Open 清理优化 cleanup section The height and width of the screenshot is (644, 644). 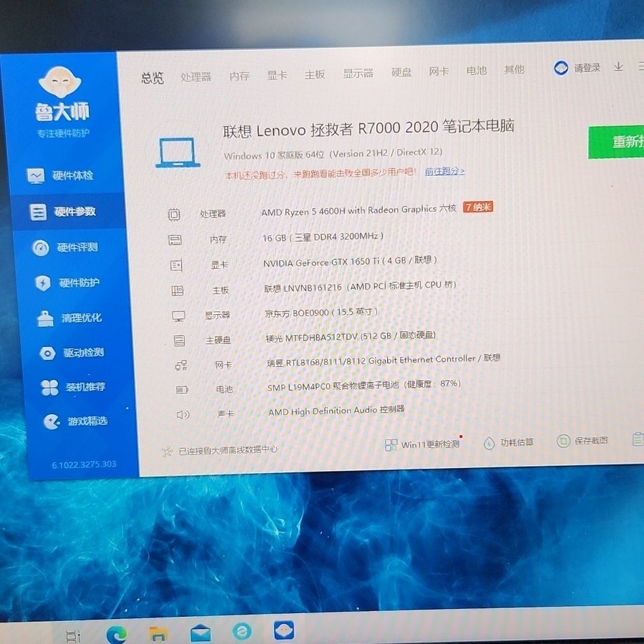[69, 318]
